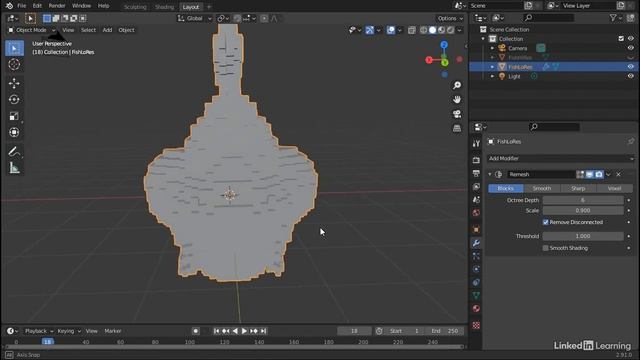Open the World properties tab

click(x=476, y=213)
